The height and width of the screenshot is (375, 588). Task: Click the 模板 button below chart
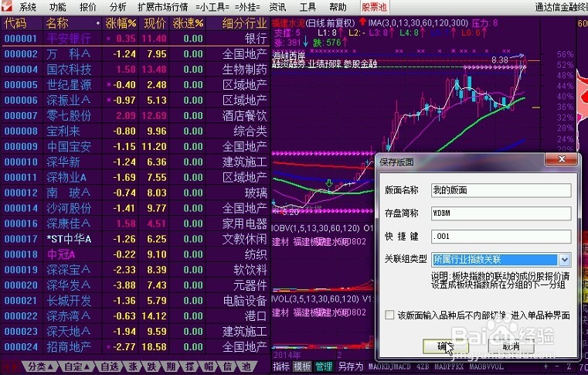pyautogui.click(x=302, y=366)
